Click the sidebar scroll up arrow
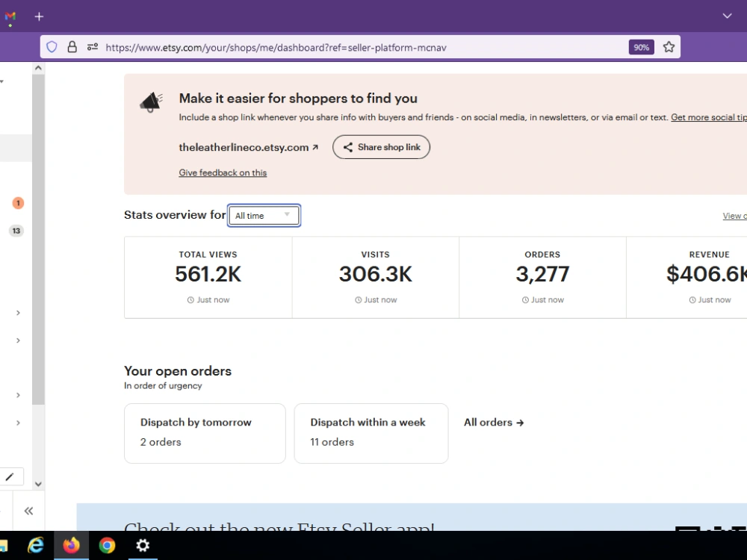This screenshot has height=560, width=747. click(39, 68)
